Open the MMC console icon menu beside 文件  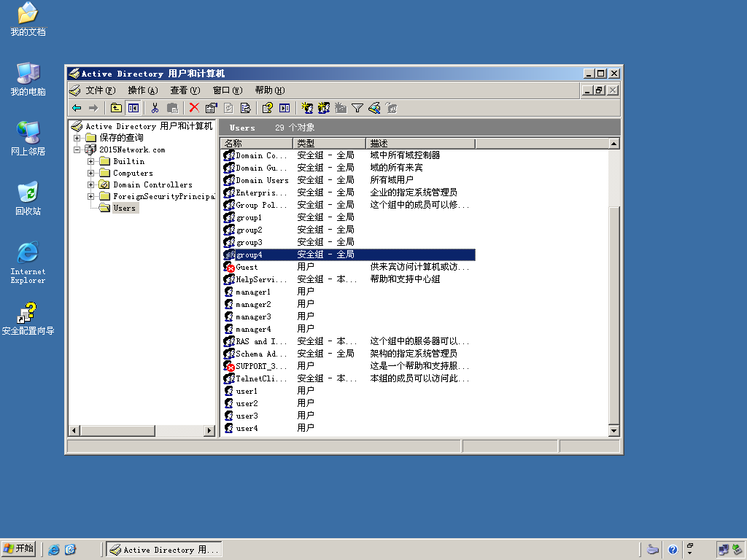(75, 90)
